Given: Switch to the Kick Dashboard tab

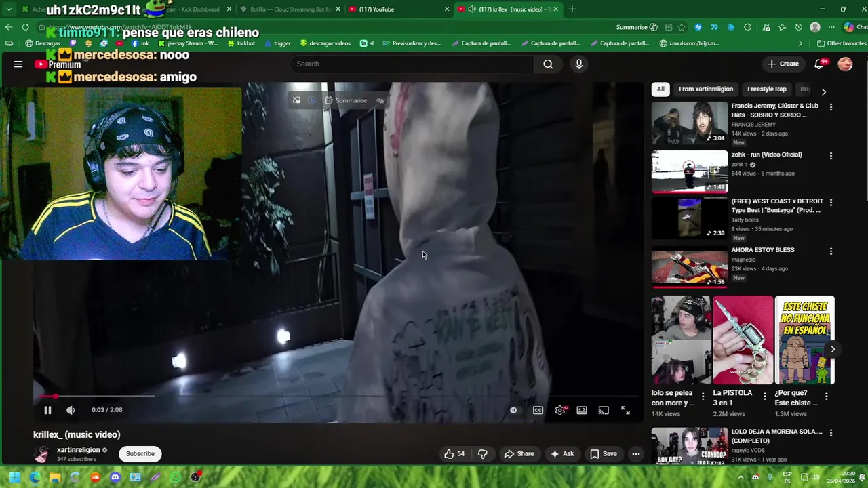Looking at the screenshot, I should click(190, 9).
